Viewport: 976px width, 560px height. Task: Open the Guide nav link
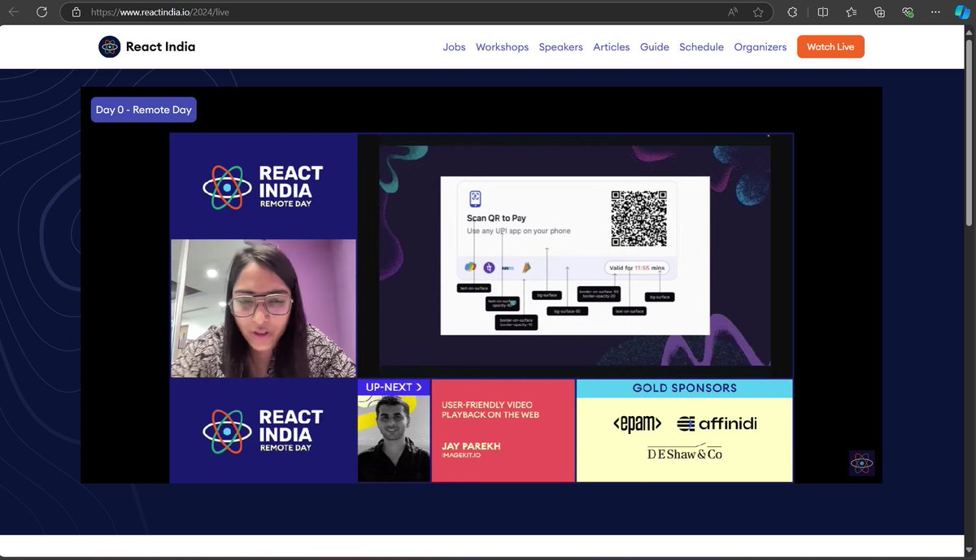point(654,47)
